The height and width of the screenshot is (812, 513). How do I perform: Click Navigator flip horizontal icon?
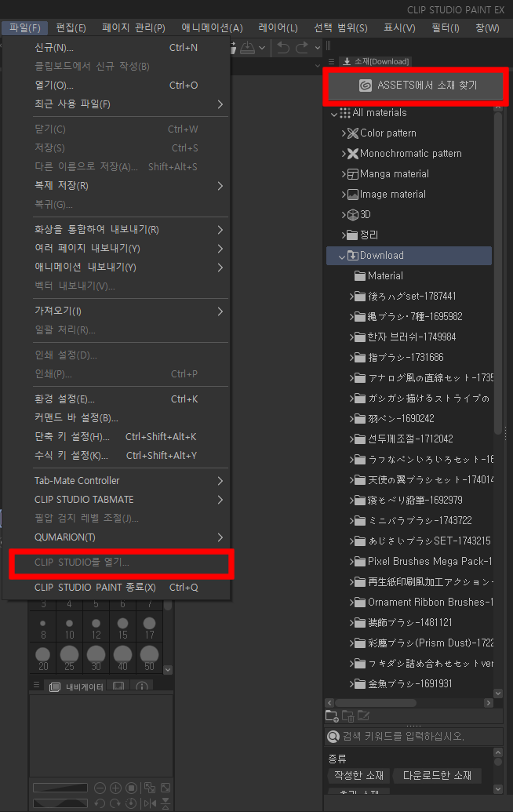[x=150, y=803]
